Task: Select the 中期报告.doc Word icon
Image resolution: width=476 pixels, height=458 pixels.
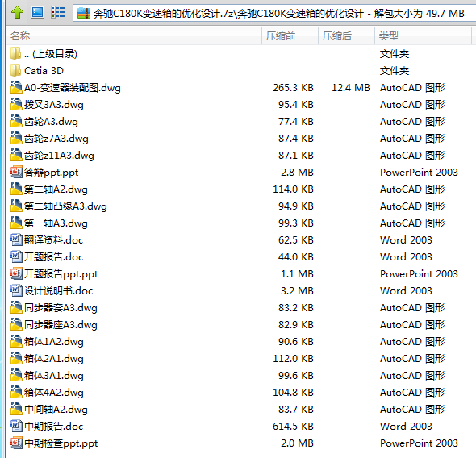Action: tap(16, 427)
